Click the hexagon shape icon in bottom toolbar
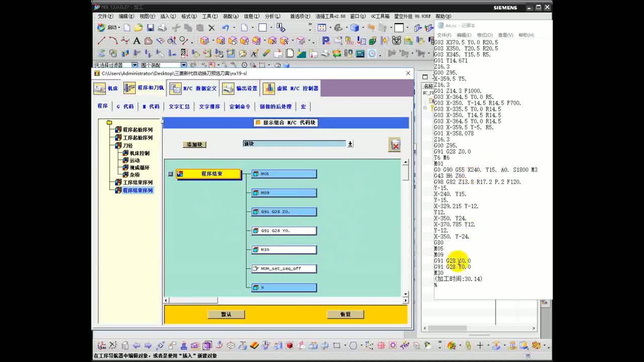The width and height of the screenshot is (644, 362). click(x=353, y=345)
